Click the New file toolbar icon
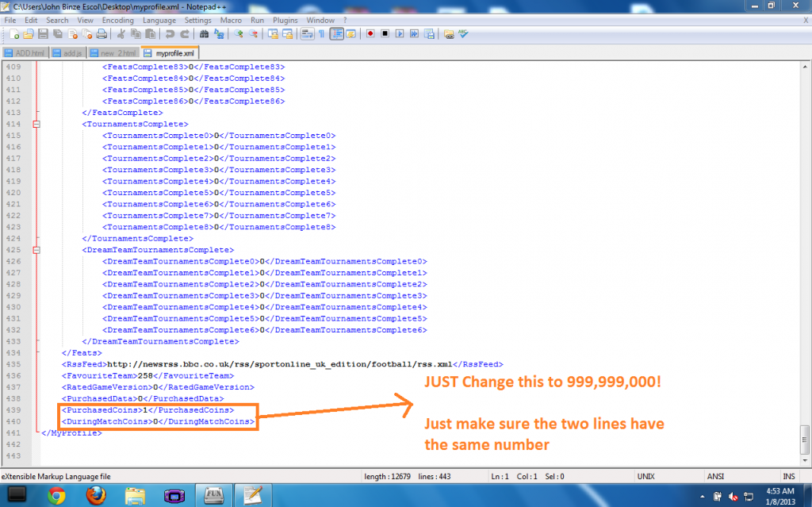Image resolution: width=812 pixels, height=507 pixels. [14, 34]
